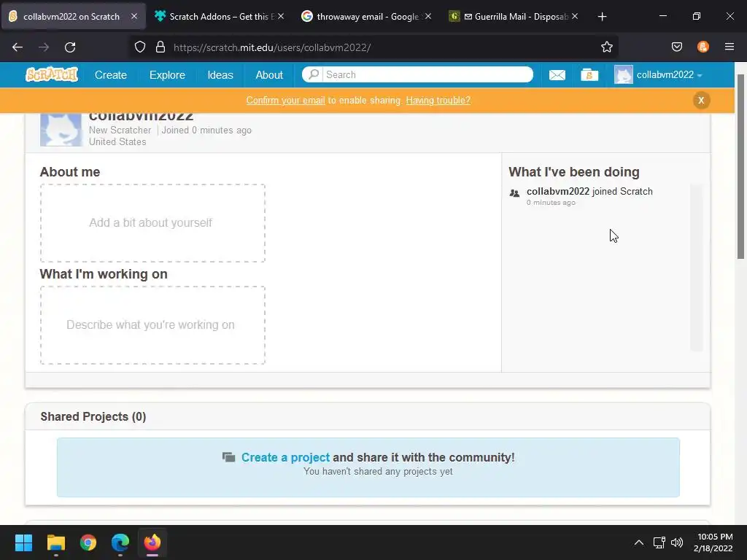Viewport: 747px width, 560px height.
Task: Launch Chrome from taskbar
Action: click(x=88, y=542)
